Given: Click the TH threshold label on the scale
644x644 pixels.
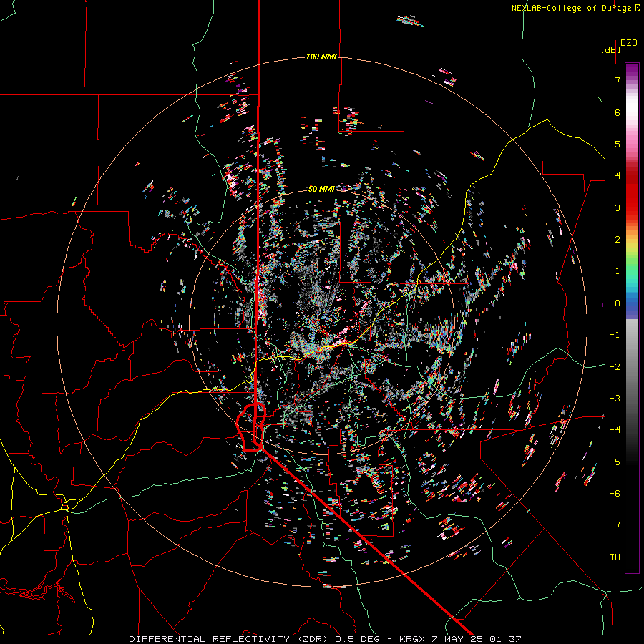Looking at the screenshot, I should (x=615, y=557).
